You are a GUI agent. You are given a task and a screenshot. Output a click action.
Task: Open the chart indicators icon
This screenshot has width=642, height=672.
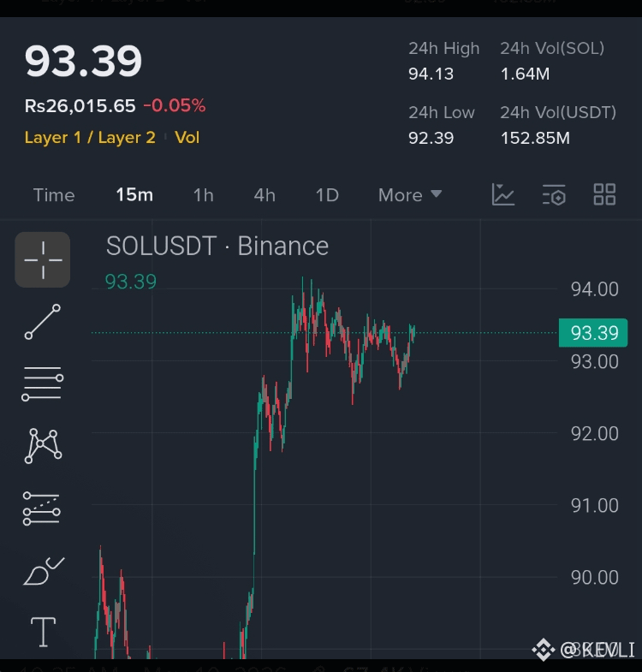[x=502, y=194]
